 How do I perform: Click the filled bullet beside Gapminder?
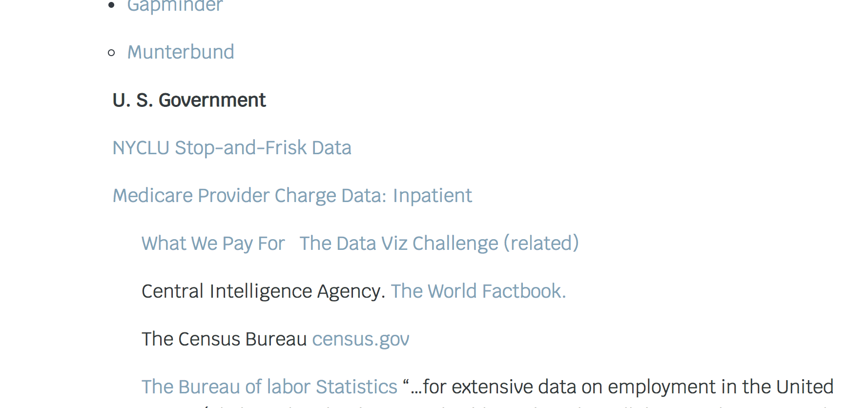(112, 6)
